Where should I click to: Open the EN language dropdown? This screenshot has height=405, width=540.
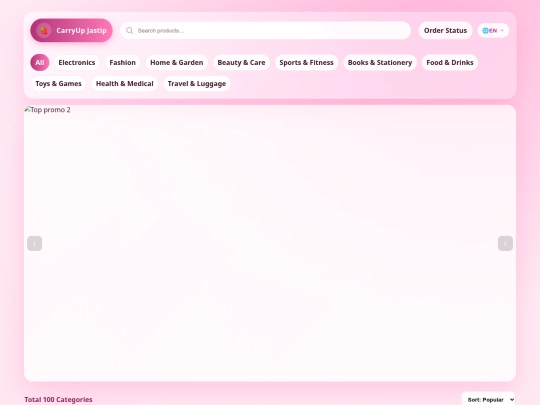(x=493, y=31)
